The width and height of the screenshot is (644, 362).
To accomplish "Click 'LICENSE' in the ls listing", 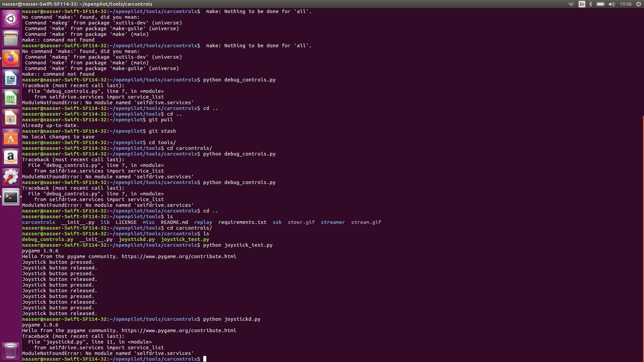I will [126, 222].
